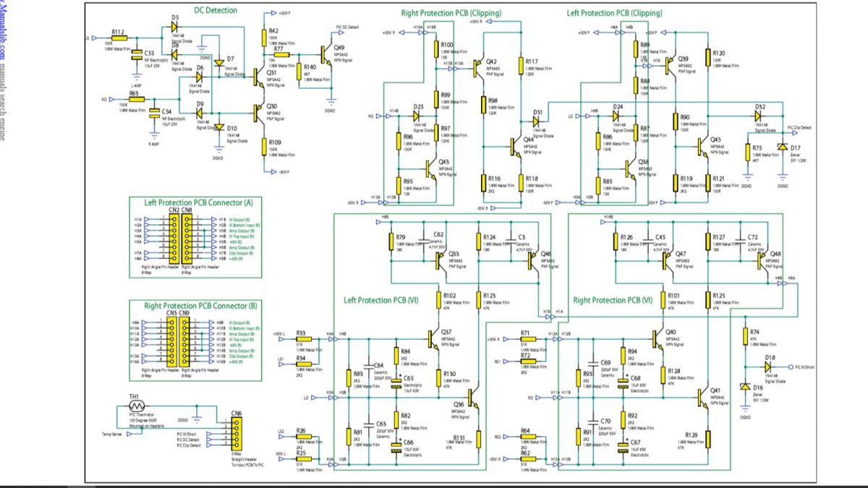Select the D5 diode symbol
Image resolution: width=868 pixels, height=488 pixels.
click(176, 25)
